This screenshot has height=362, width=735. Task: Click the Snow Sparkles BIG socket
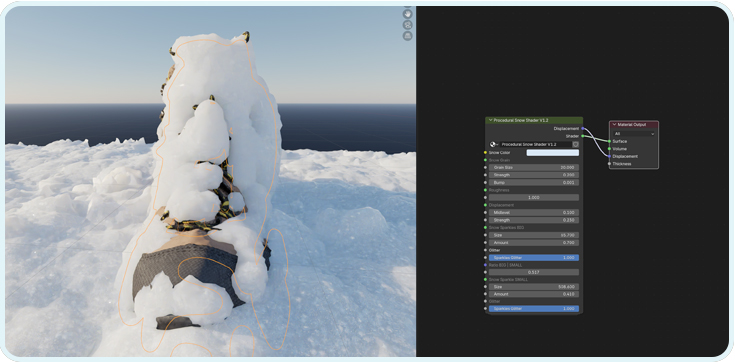(485, 227)
